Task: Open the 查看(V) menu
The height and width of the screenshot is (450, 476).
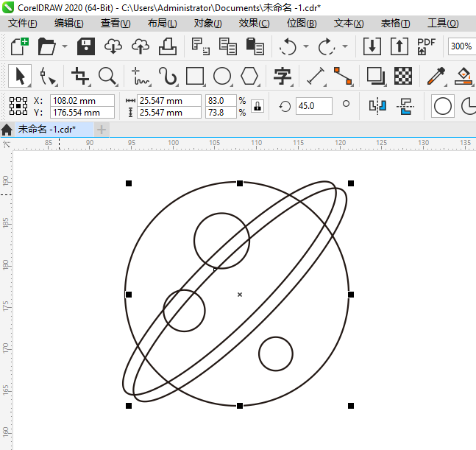Action: tap(116, 24)
